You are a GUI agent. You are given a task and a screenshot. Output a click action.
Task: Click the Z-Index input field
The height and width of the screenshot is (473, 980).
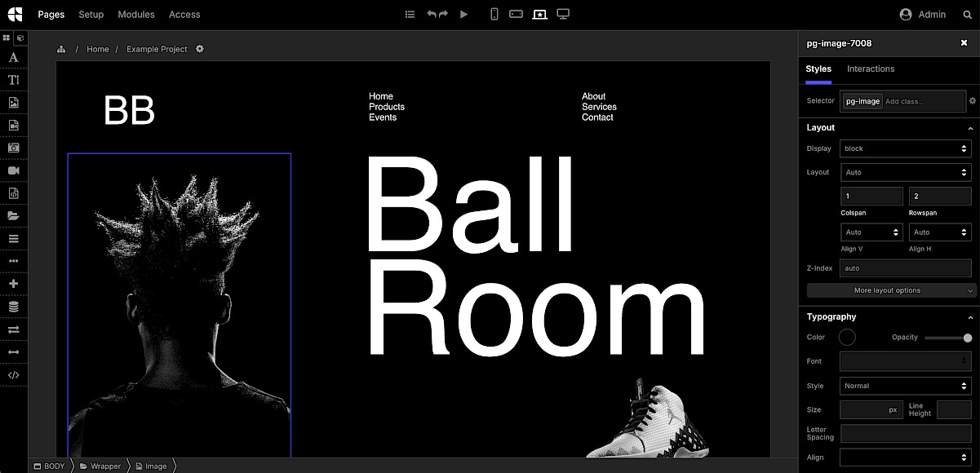[x=905, y=267]
